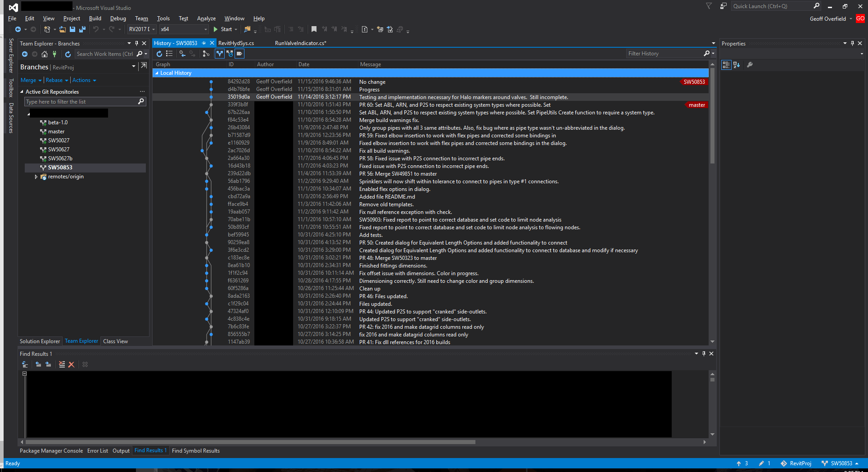Image resolution: width=868 pixels, height=472 pixels.
Task: Go to Home in Team Explorer
Action: pyautogui.click(x=45, y=54)
